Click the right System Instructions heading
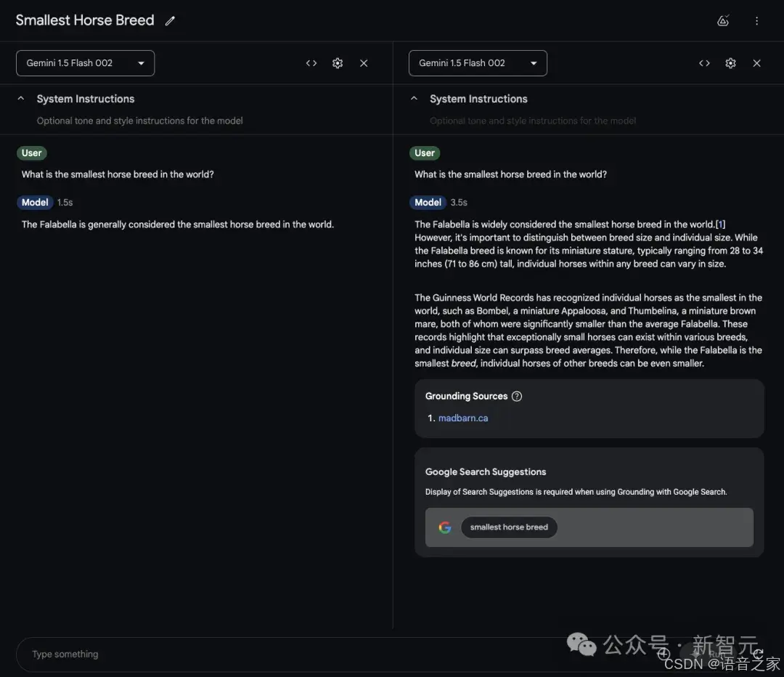 478,99
